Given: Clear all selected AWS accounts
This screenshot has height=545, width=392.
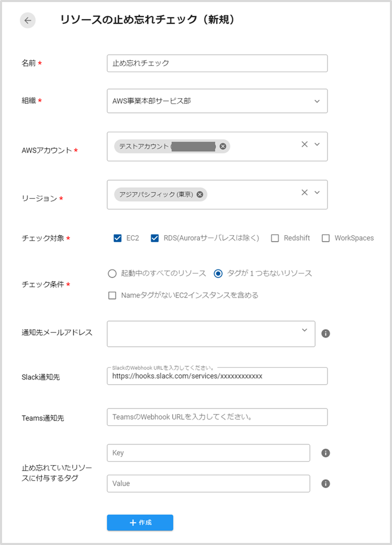Looking at the screenshot, I should pyautogui.click(x=304, y=144).
